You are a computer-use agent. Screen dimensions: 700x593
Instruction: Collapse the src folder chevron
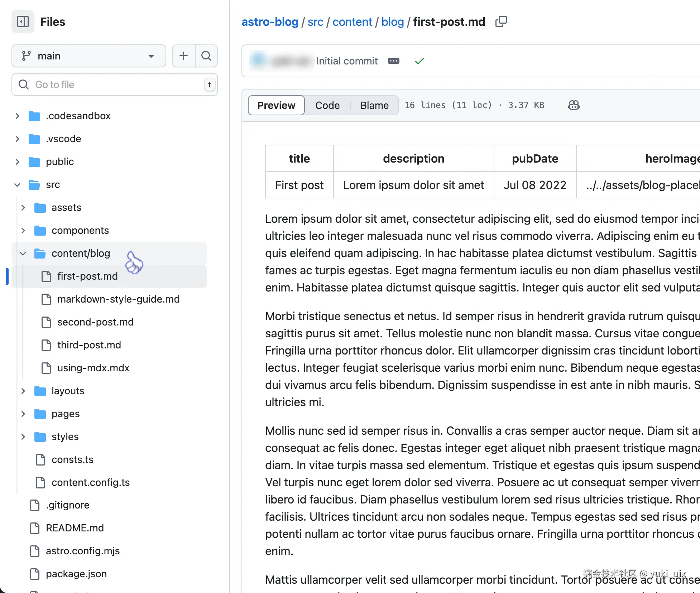pos(17,185)
